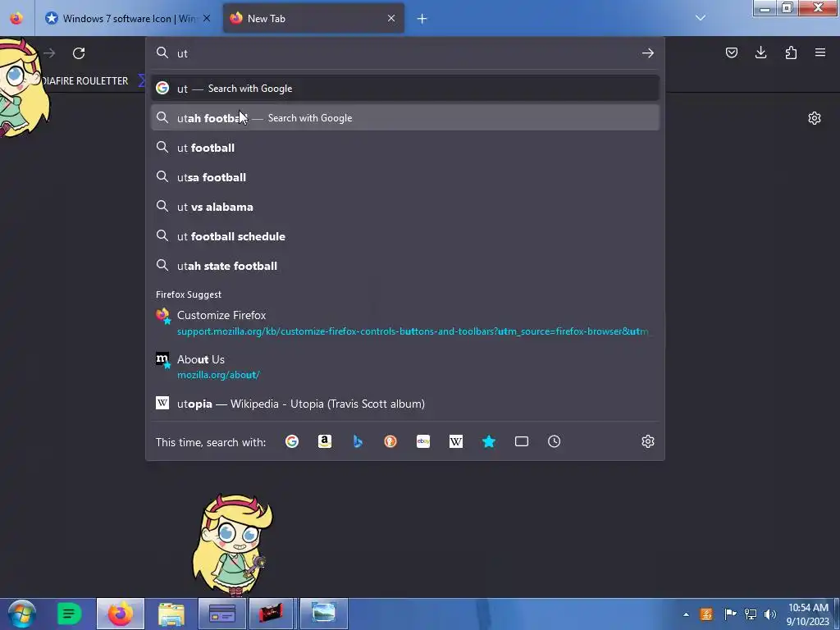Open a new tab with plus button
840x630 pixels.
pyautogui.click(x=422, y=19)
